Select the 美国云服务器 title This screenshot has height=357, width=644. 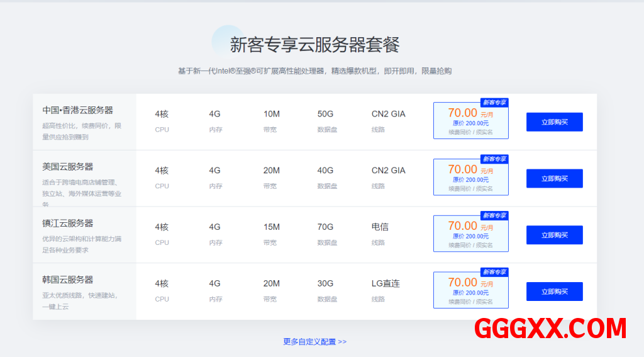pyautogui.click(x=68, y=167)
